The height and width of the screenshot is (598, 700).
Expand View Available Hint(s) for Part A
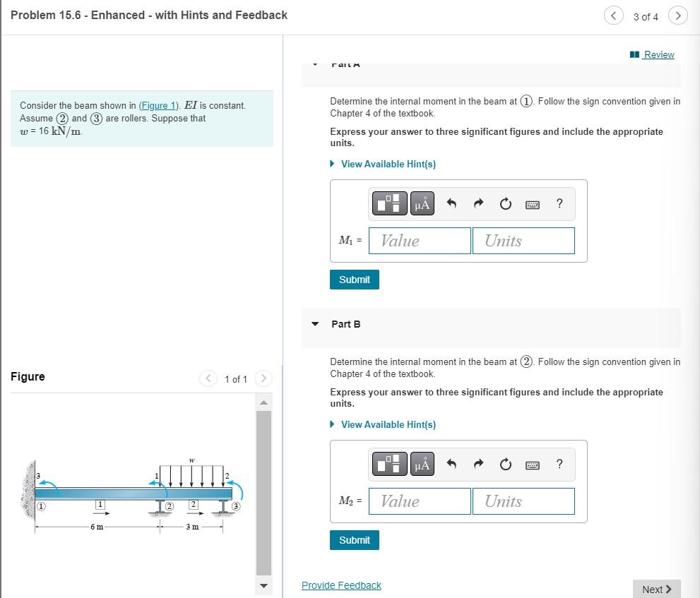click(388, 164)
